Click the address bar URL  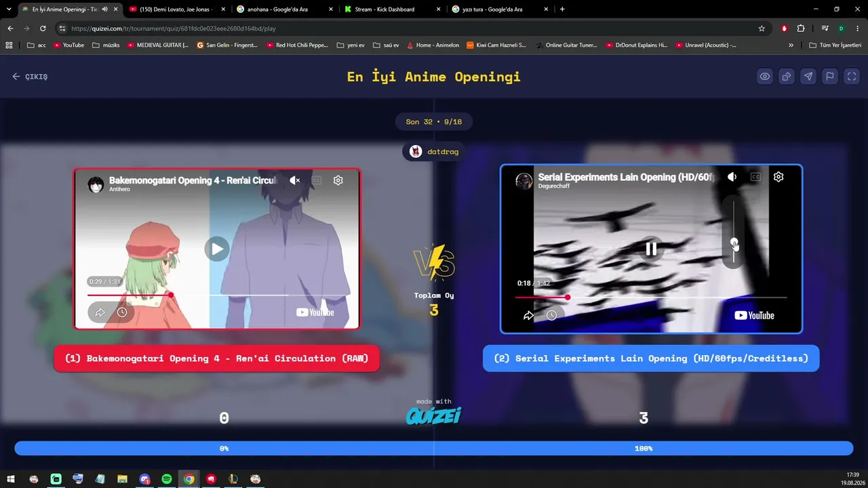coord(173,28)
